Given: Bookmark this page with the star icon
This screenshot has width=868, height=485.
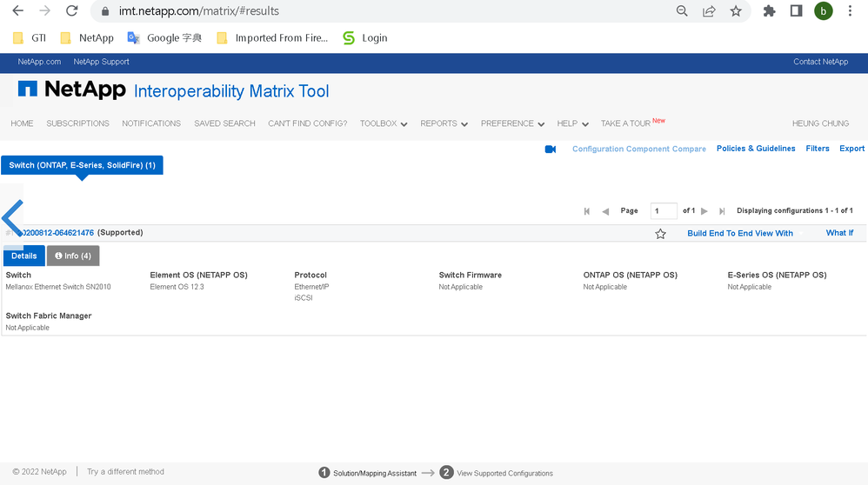Looking at the screenshot, I should coord(736,11).
